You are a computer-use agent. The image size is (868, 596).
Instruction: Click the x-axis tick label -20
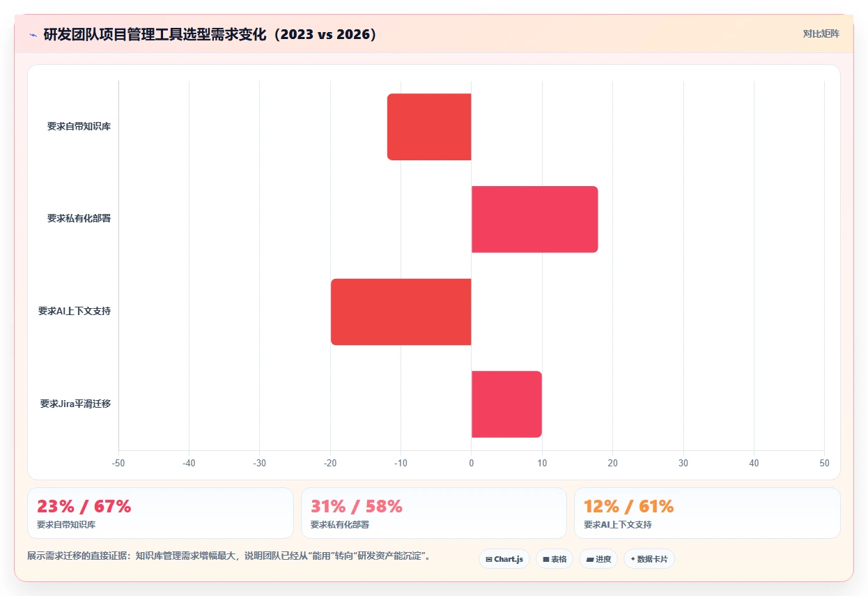(x=330, y=463)
